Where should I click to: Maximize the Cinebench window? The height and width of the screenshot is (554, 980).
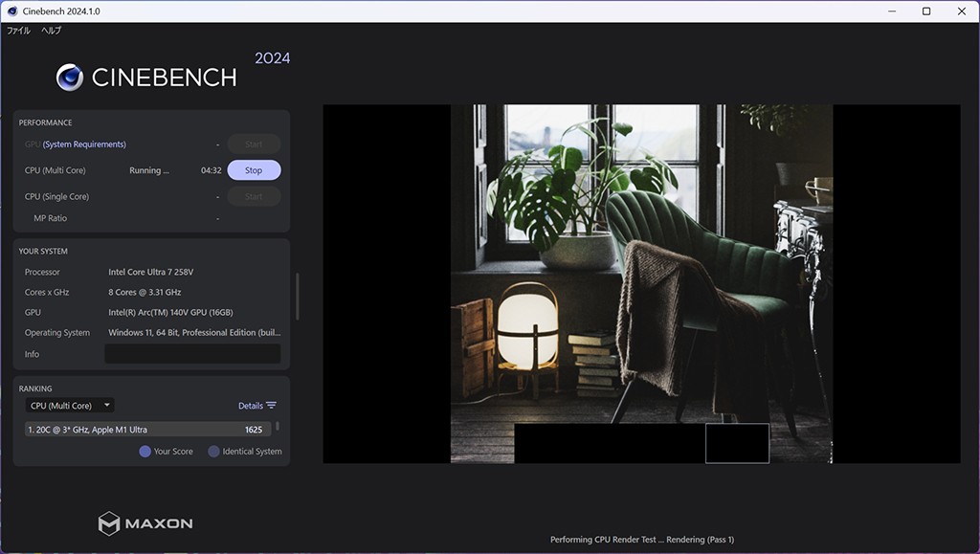[x=926, y=11]
